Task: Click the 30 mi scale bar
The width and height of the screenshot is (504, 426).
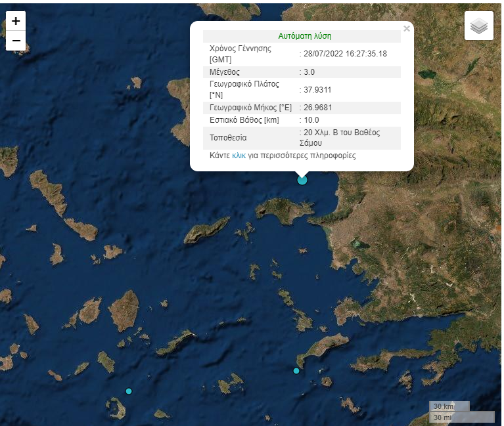Action: pyautogui.click(x=461, y=417)
